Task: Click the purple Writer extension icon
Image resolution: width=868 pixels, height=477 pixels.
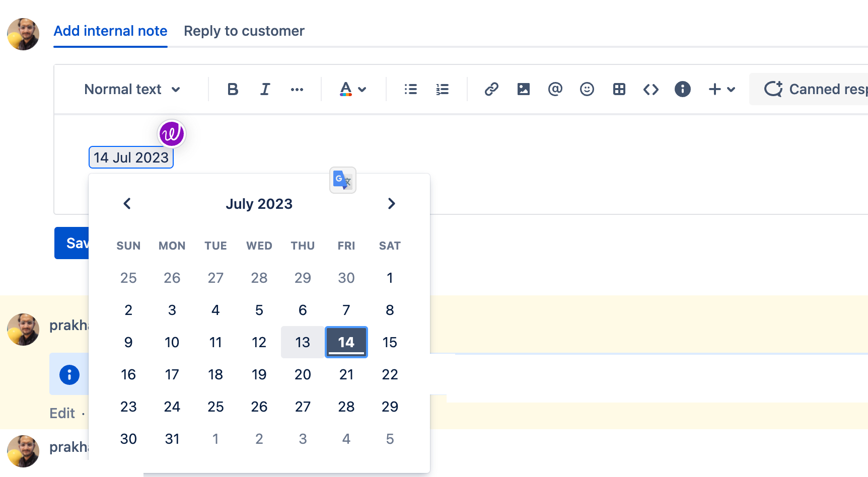Action: (172, 134)
